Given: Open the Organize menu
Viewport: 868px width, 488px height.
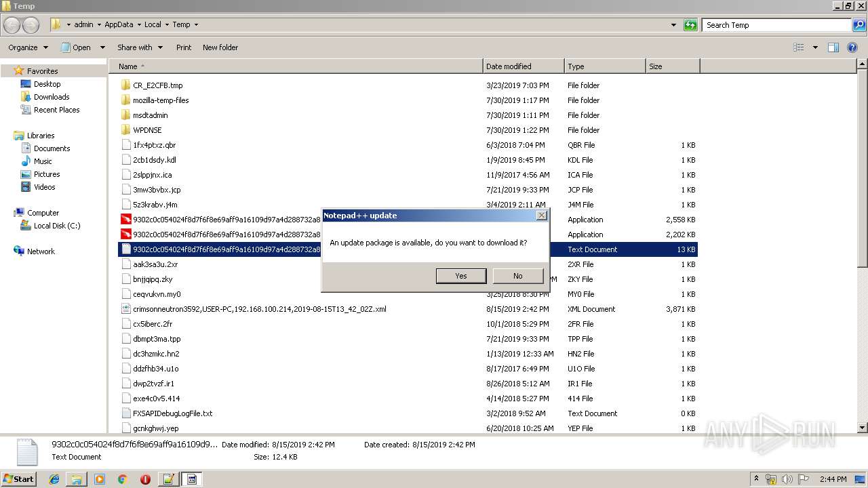Looking at the screenshot, I should click(x=28, y=47).
